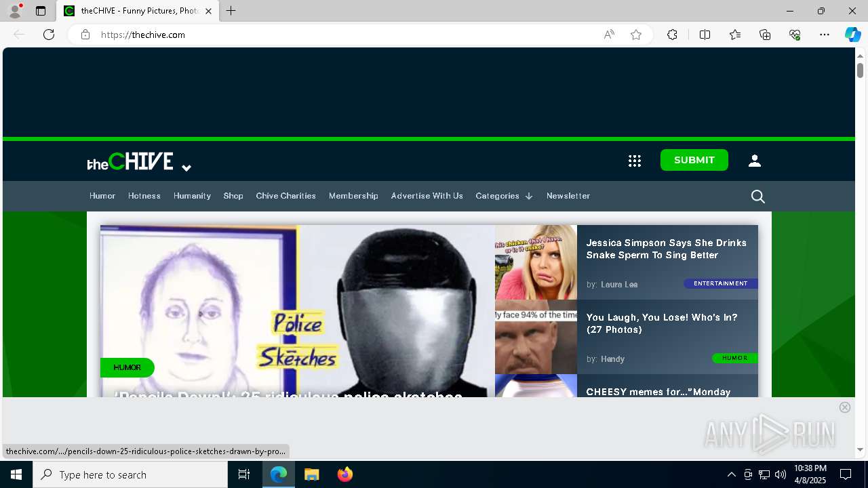This screenshot has width=868, height=488.
Task: Launch Firefox from the taskbar
Action: click(345, 474)
